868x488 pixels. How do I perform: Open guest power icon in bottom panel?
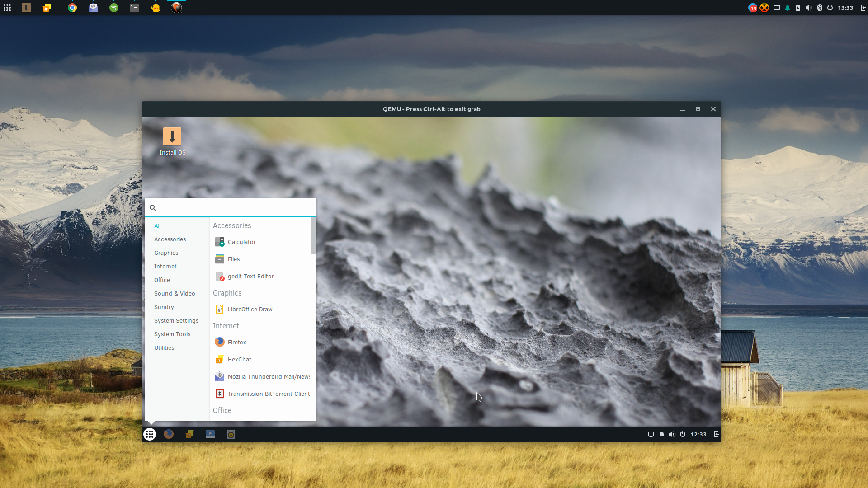click(683, 434)
